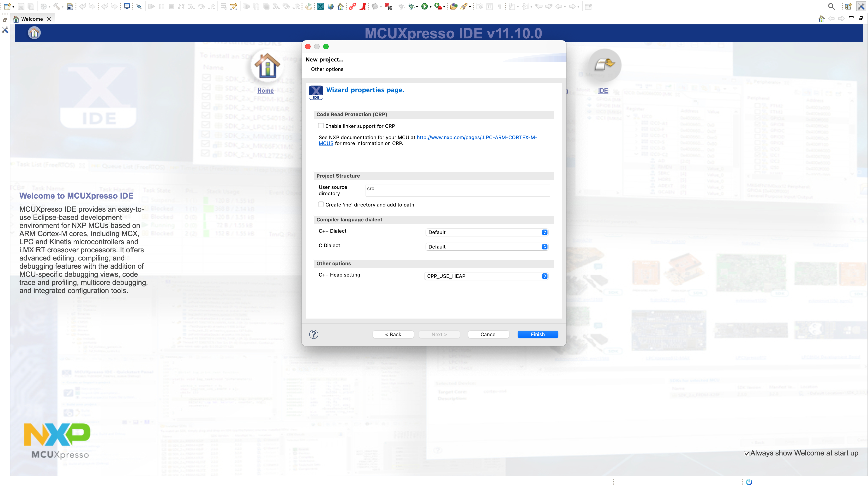This screenshot has width=868, height=488.
Task: Check Create 'inc' directory option
Action: (x=321, y=204)
